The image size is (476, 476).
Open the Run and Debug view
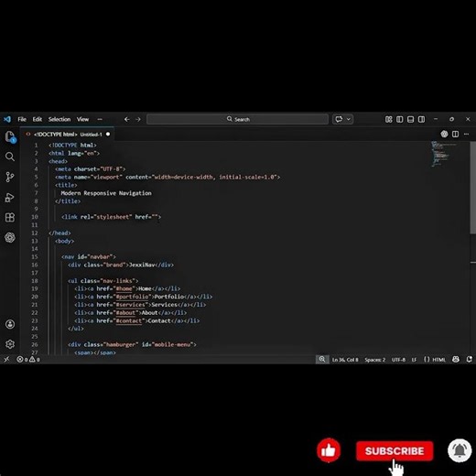[x=10, y=198]
